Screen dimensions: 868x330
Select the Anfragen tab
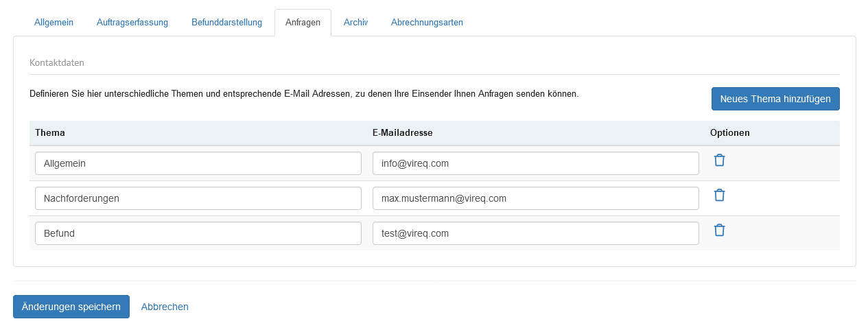click(303, 23)
